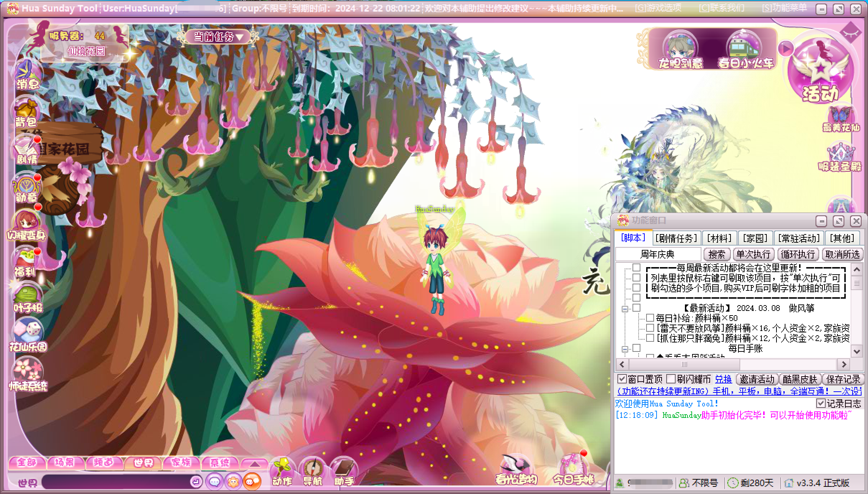Click the chat send enter-arrow icon
868x494 pixels.
click(196, 481)
